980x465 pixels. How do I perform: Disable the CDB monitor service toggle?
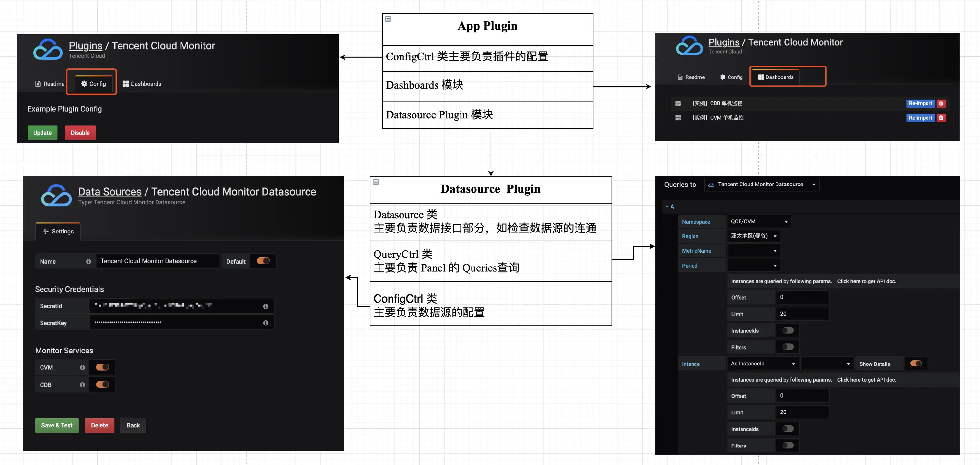coord(102,384)
